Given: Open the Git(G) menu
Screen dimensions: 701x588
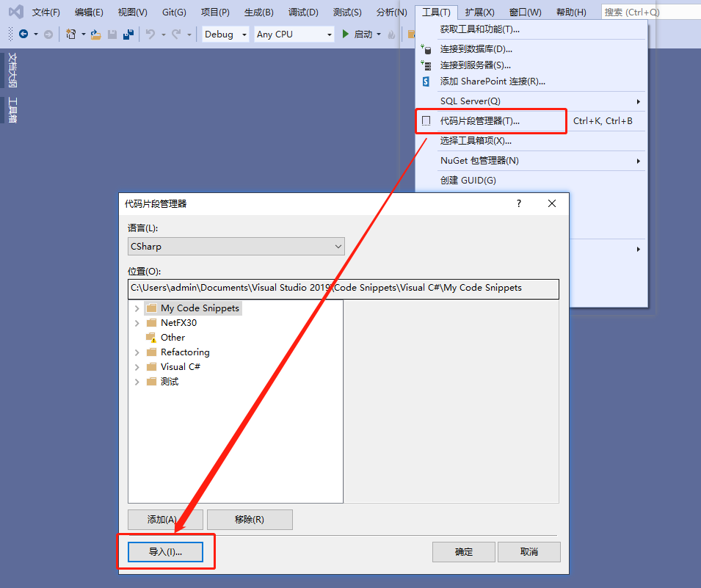Looking at the screenshot, I should click(x=174, y=12).
